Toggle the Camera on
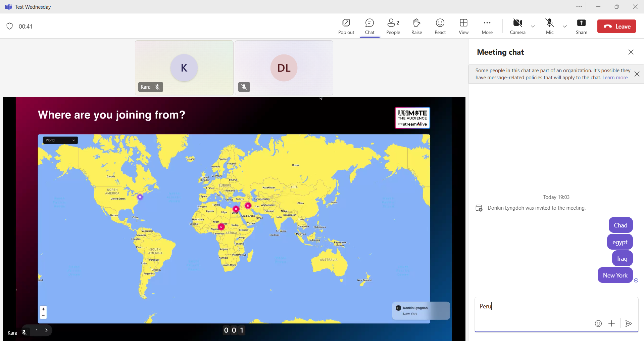Image resolution: width=644 pixels, height=341 pixels. [x=517, y=27]
